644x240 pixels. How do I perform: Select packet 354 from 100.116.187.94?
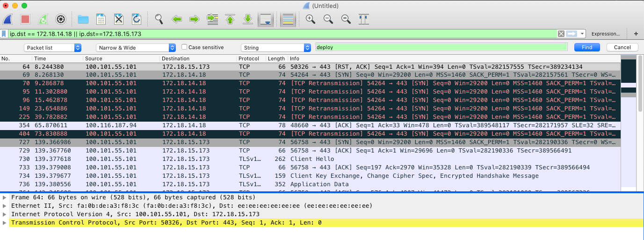[x=310, y=125]
